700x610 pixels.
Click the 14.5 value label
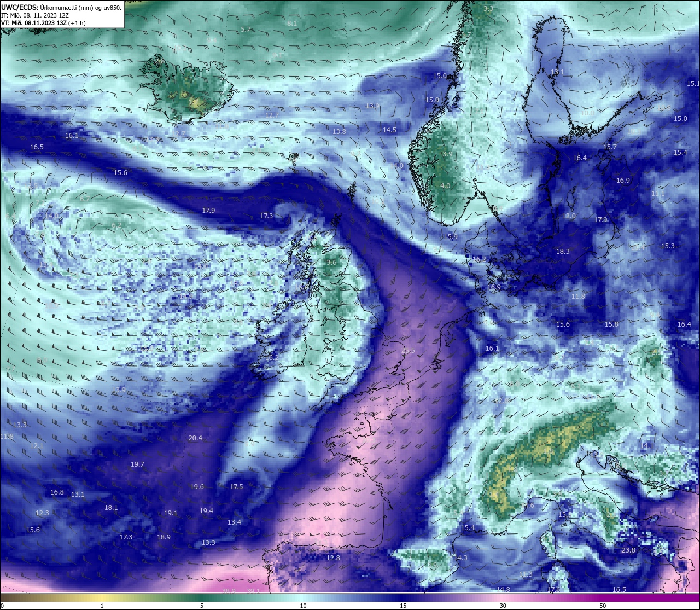click(389, 130)
